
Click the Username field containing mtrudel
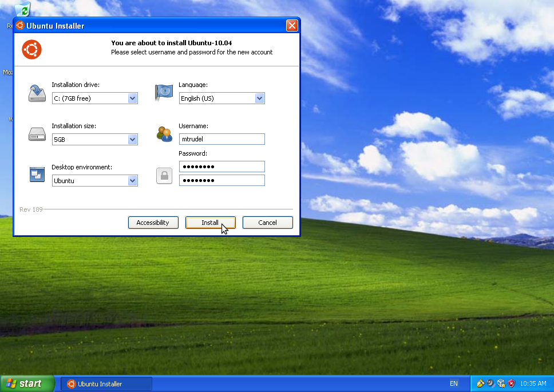(222, 139)
